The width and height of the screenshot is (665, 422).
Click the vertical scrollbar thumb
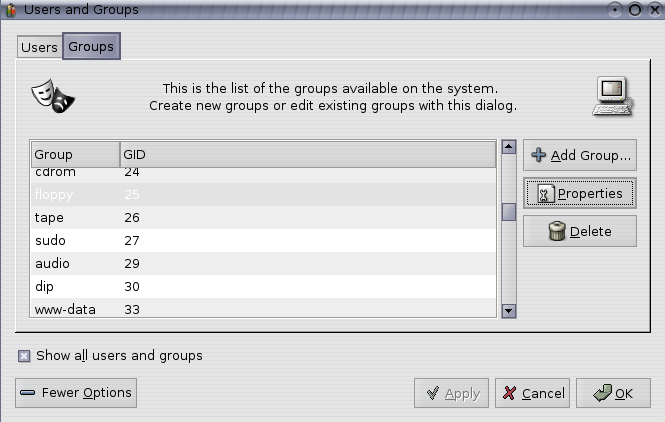point(508,211)
